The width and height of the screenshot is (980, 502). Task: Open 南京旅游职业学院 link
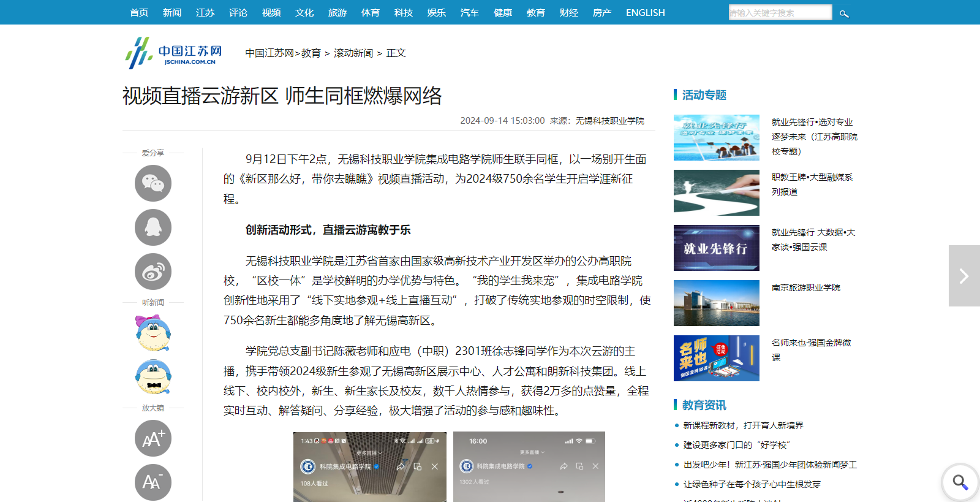coord(806,287)
